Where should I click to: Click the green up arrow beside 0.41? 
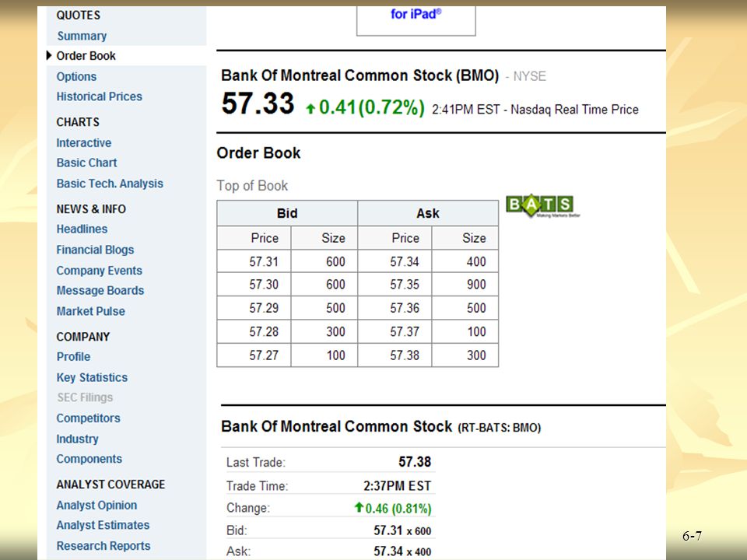pos(310,109)
